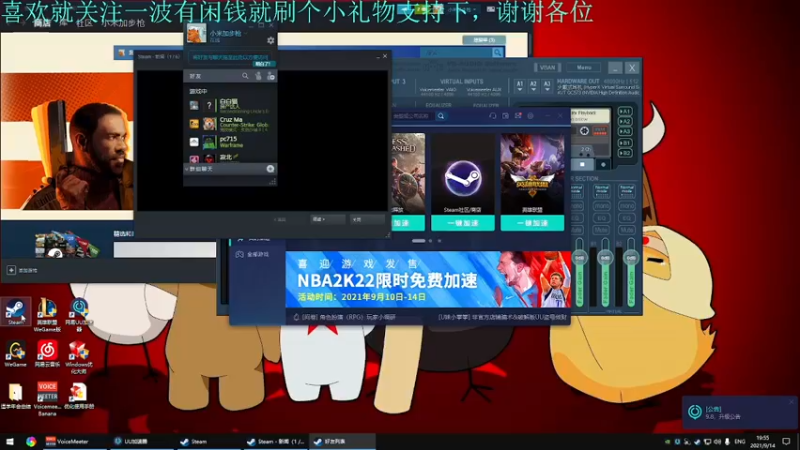
Task: Toggle mono on the last Voicemeeter bus
Action: point(627,206)
